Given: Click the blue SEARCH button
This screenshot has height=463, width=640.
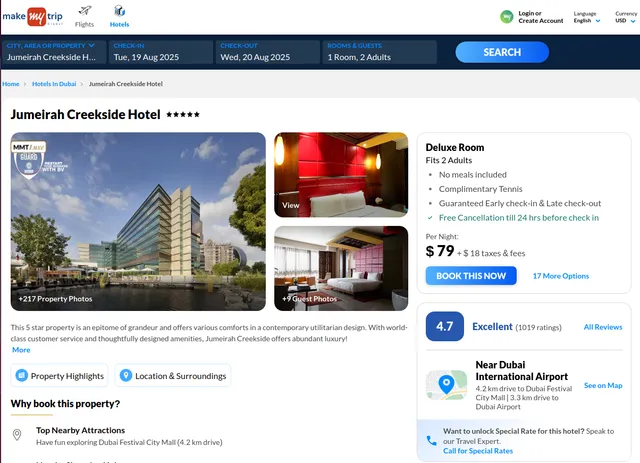Looking at the screenshot, I should [x=502, y=52].
